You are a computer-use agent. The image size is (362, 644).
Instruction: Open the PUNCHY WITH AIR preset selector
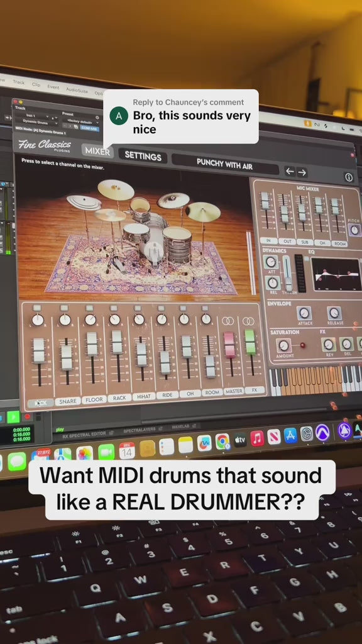pos(224,163)
